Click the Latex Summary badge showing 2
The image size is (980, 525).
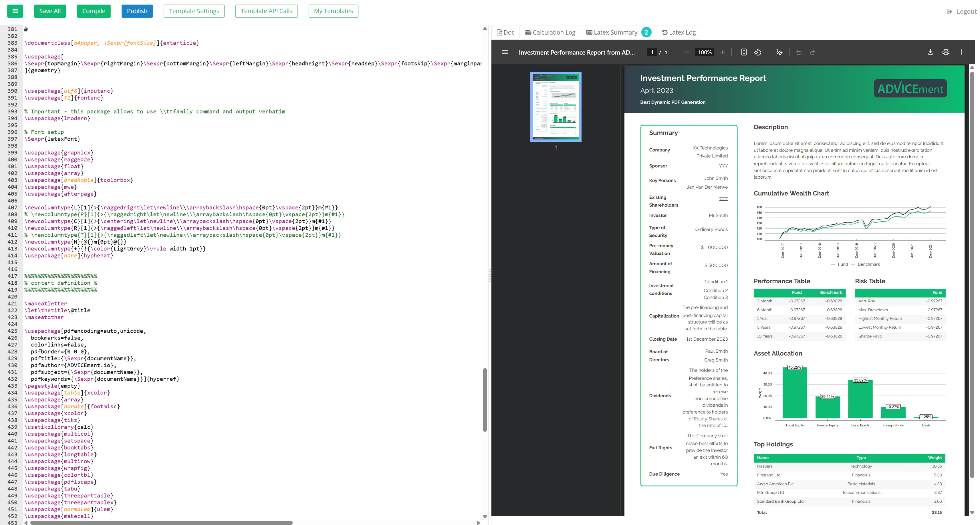tap(646, 32)
